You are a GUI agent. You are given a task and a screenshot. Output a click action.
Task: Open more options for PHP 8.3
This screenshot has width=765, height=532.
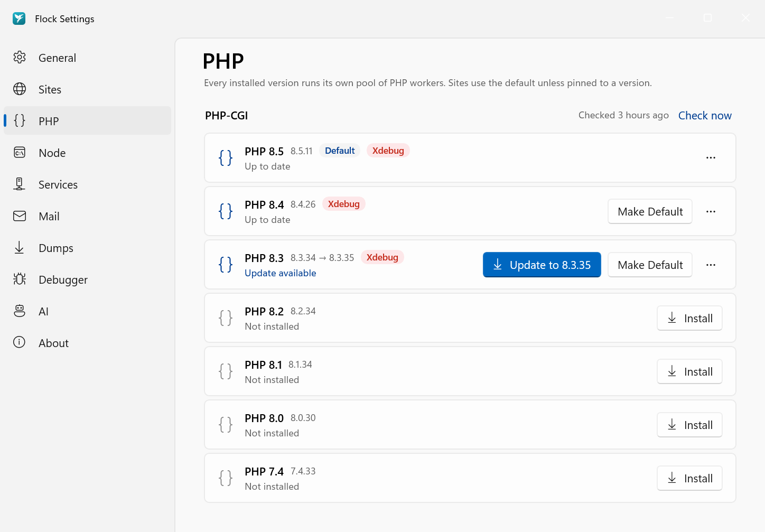711,265
